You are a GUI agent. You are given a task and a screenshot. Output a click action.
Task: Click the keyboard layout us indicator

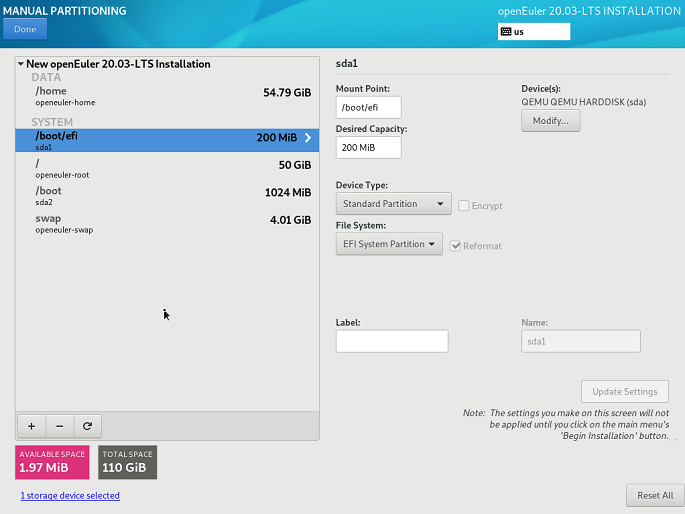click(533, 32)
